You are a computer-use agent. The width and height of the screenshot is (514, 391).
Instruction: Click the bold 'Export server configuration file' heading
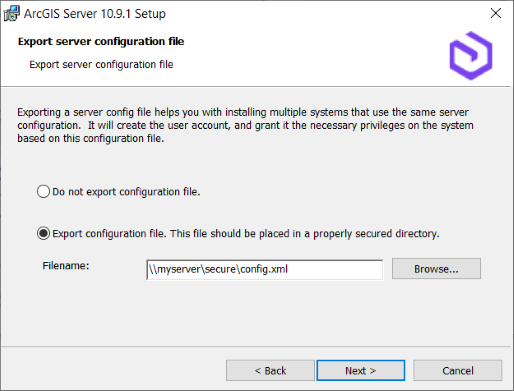point(101,41)
